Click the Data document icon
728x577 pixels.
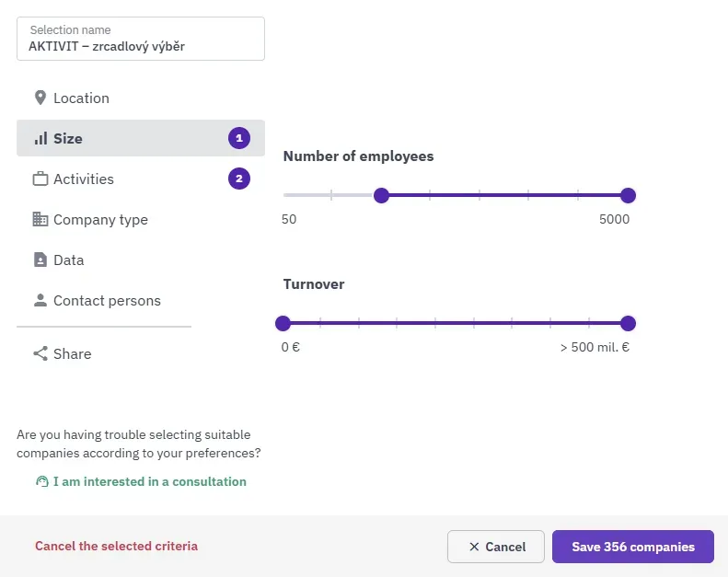40,260
